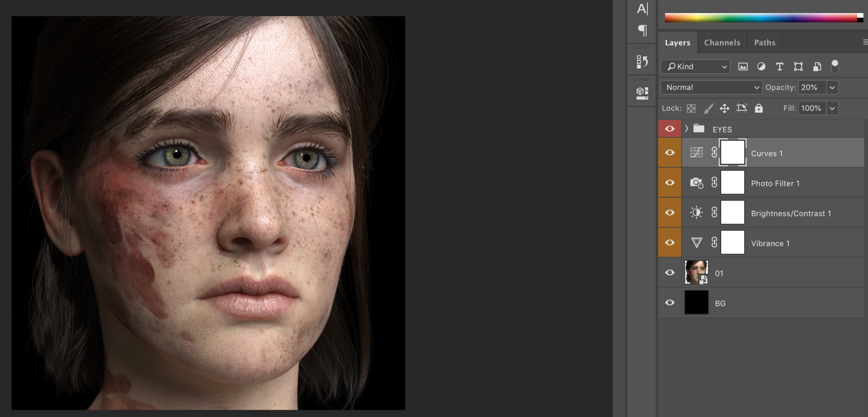Select the BG layer black thumbnail
The image size is (868, 417).
(696, 302)
